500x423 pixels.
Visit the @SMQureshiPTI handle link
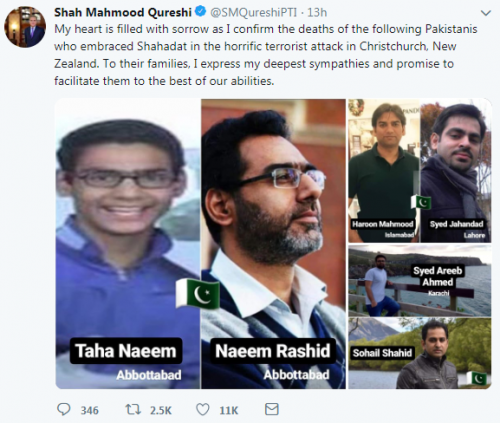click(x=253, y=12)
